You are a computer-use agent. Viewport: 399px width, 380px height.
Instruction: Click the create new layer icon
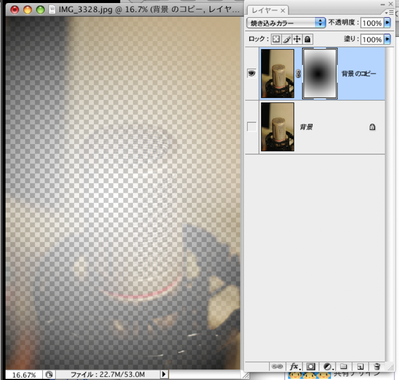(360, 366)
